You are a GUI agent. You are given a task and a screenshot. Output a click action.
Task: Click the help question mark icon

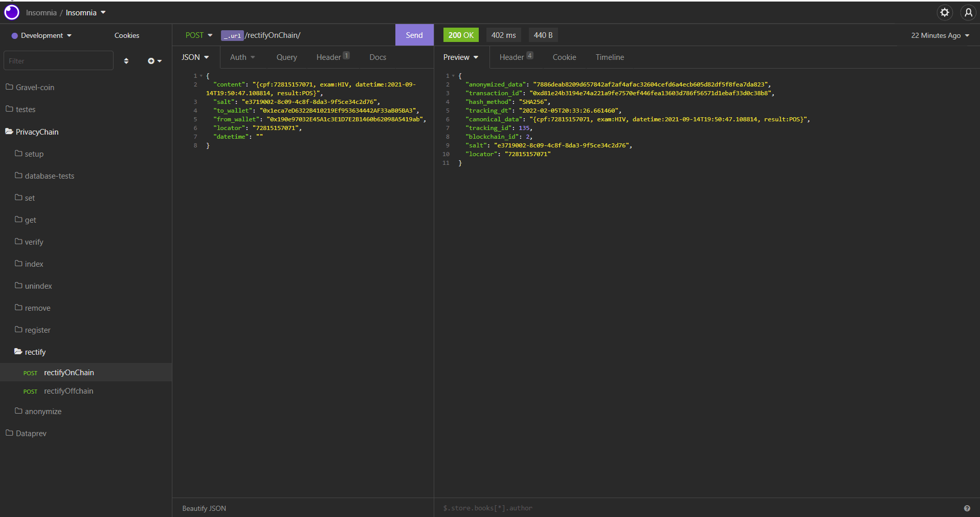pos(967,508)
